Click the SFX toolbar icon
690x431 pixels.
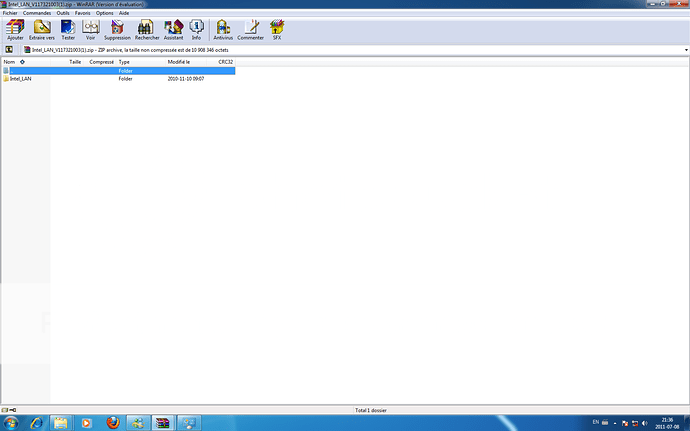[277, 28]
